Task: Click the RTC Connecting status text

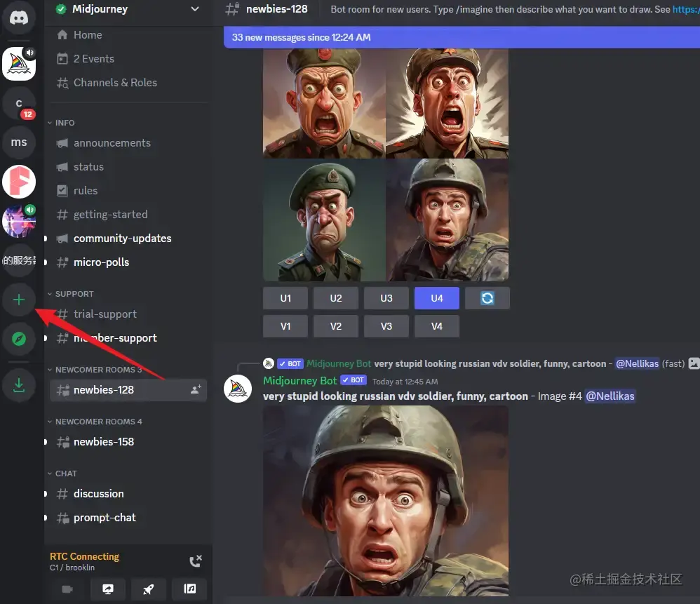Action: tap(84, 556)
